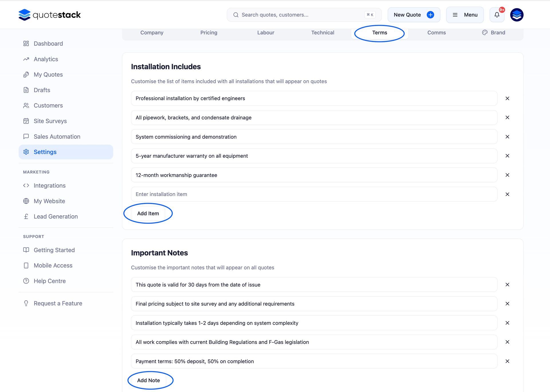Open the Menu dropdown

(465, 15)
